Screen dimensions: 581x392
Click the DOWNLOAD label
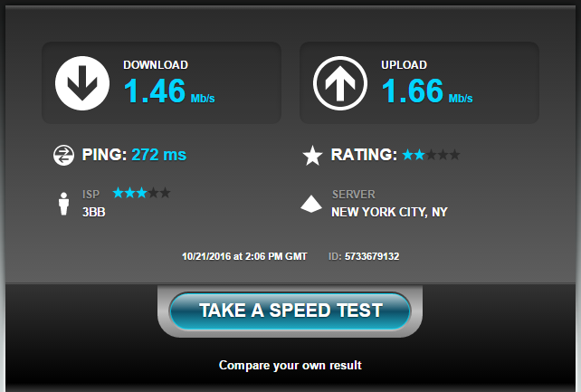[x=156, y=65]
